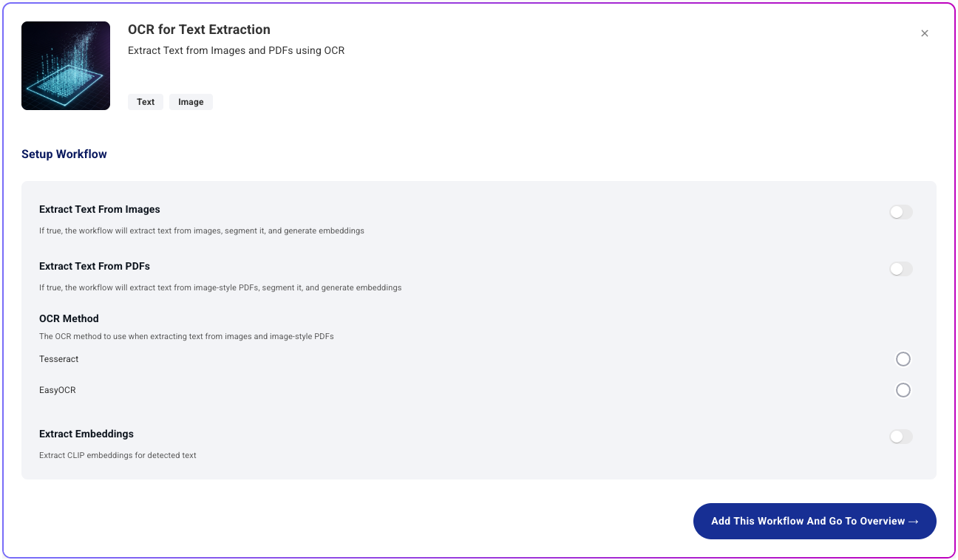Click the OCR Method section label
The height and width of the screenshot is (560, 958).
[69, 318]
